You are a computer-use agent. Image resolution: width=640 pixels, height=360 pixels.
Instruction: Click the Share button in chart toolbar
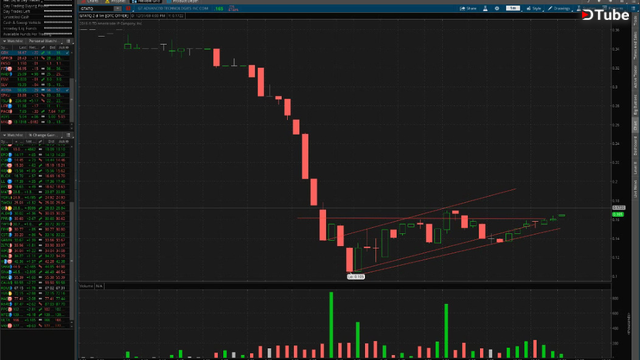click(x=468, y=9)
